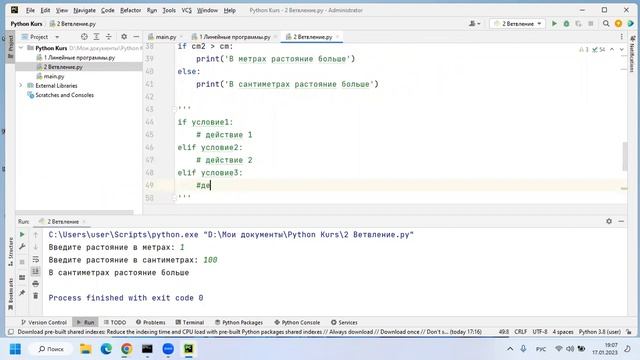
Task: Run with coverage icon in the top toolbar
Action: point(578,24)
